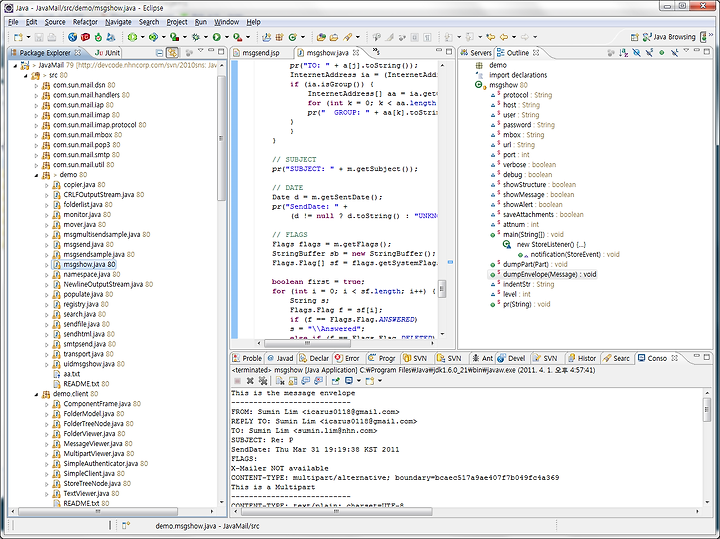Screen dimensions: 720x539
Task: Click Display Selected Console icon
Action: pyautogui.click(x=349, y=381)
